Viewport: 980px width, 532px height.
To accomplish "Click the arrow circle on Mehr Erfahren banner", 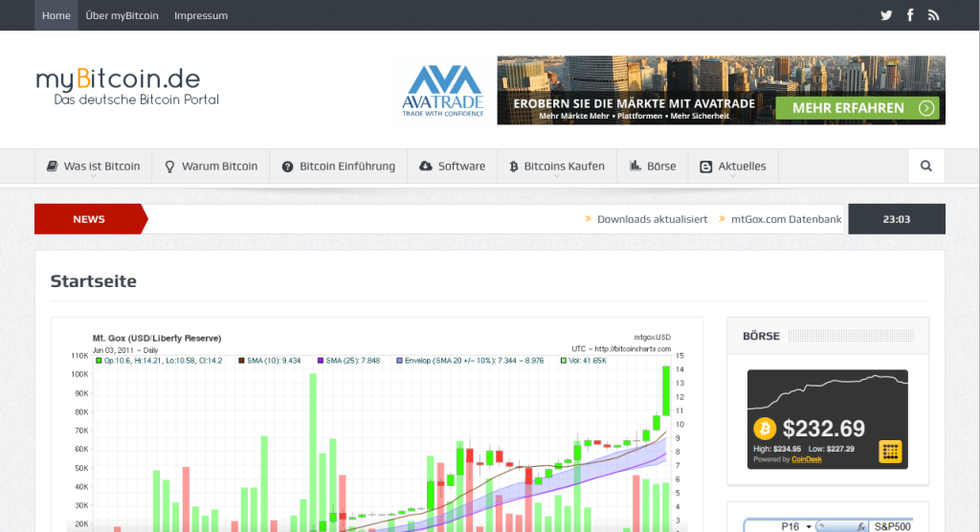I will pyautogui.click(x=926, y=108).
